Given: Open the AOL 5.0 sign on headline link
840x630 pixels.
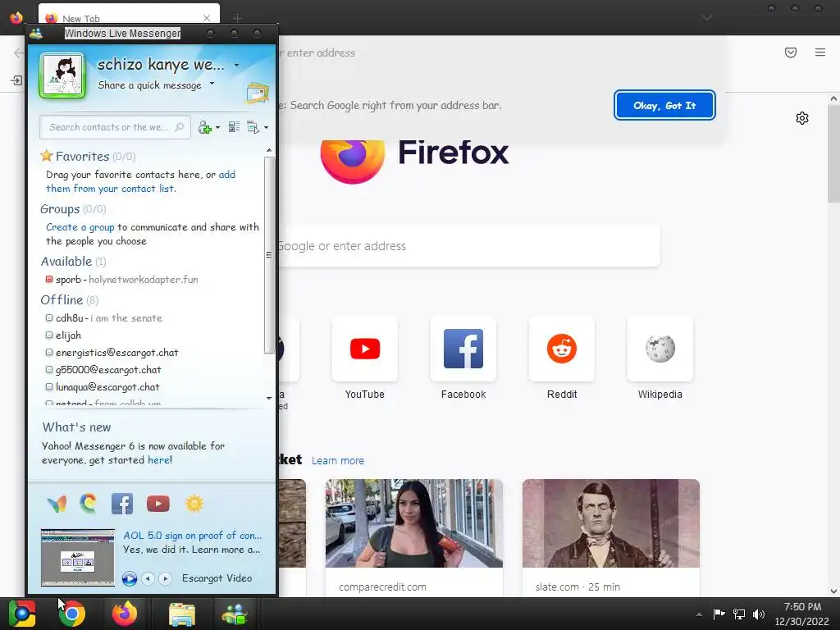Looking at the screenshot, I should coord(192,536).
